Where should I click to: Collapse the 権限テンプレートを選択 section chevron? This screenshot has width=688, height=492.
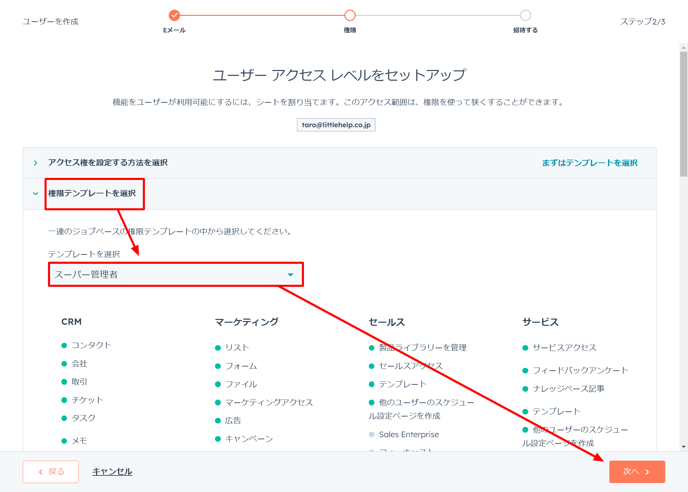point(35,194)
